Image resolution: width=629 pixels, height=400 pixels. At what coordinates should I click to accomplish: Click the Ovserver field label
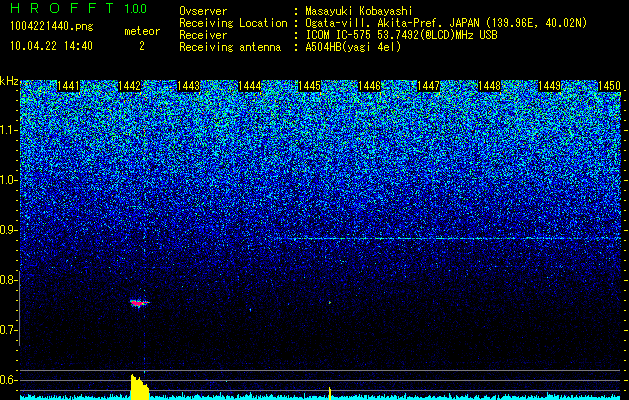pyautogui.click(x=203, y=12)
